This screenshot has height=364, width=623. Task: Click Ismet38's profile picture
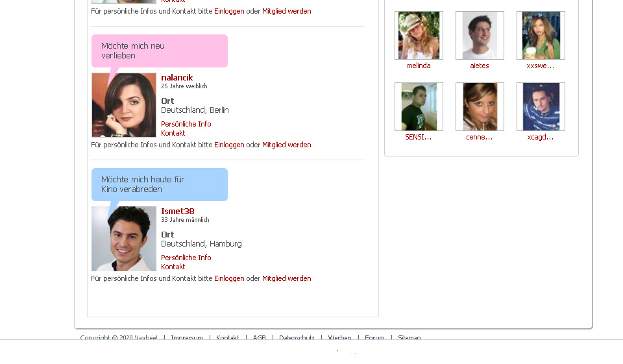click(124, 239)
